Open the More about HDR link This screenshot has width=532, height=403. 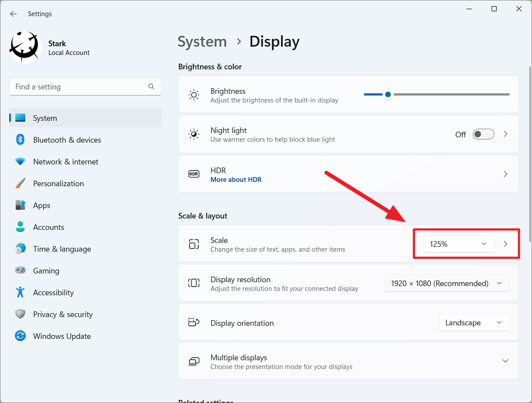(236, 179)
